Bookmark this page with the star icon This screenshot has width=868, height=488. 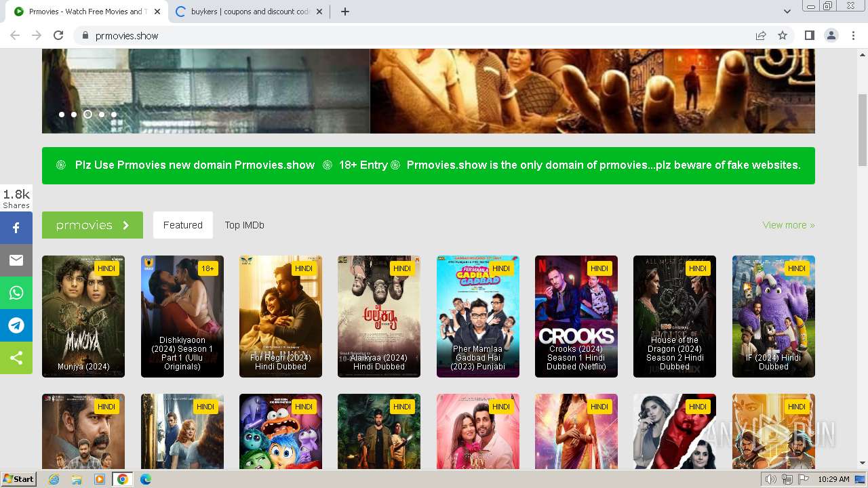pyautogui.click(x=783, y=35)
